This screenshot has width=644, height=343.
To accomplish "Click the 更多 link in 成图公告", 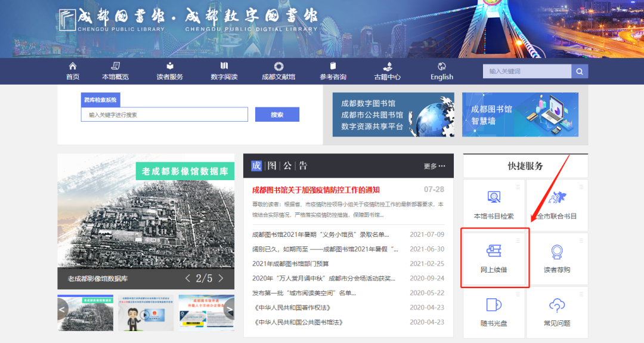I will pos(435,166).
